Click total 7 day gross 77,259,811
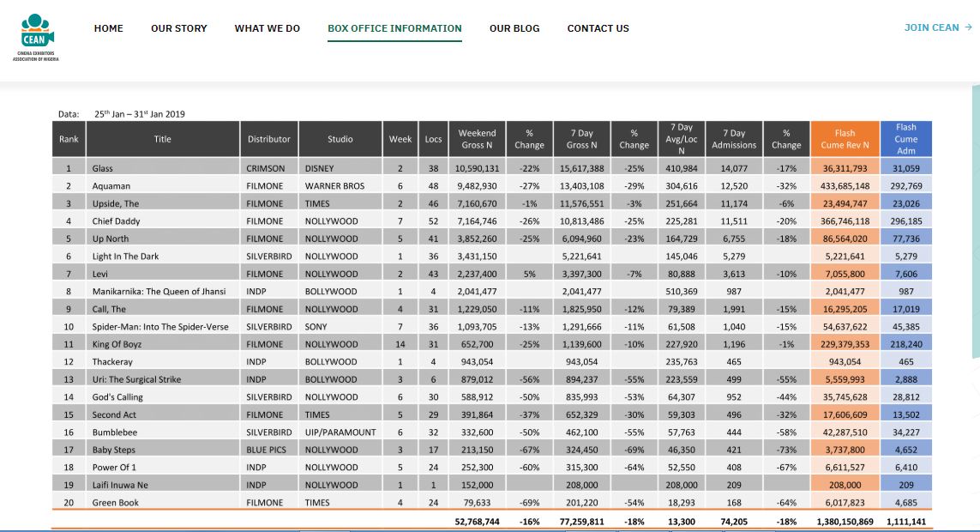The image size is (980, 532). pos(581,522)
